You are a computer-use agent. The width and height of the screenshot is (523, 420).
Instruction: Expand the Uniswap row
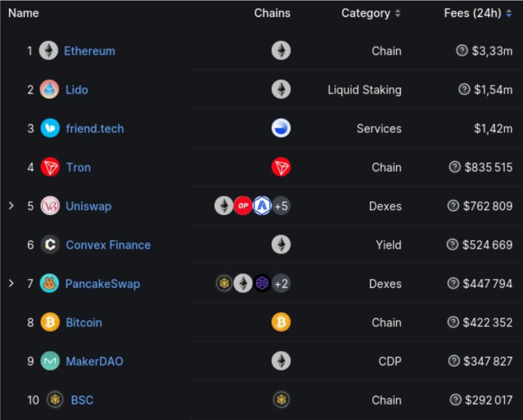[x=11, y=206]
